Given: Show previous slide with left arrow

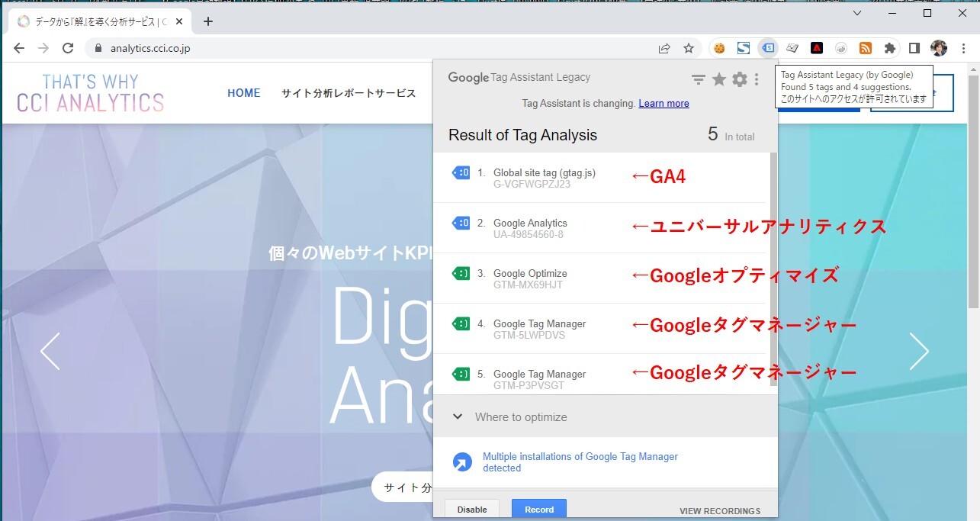Looking at the screenshot, I should (x=50, y=352).
